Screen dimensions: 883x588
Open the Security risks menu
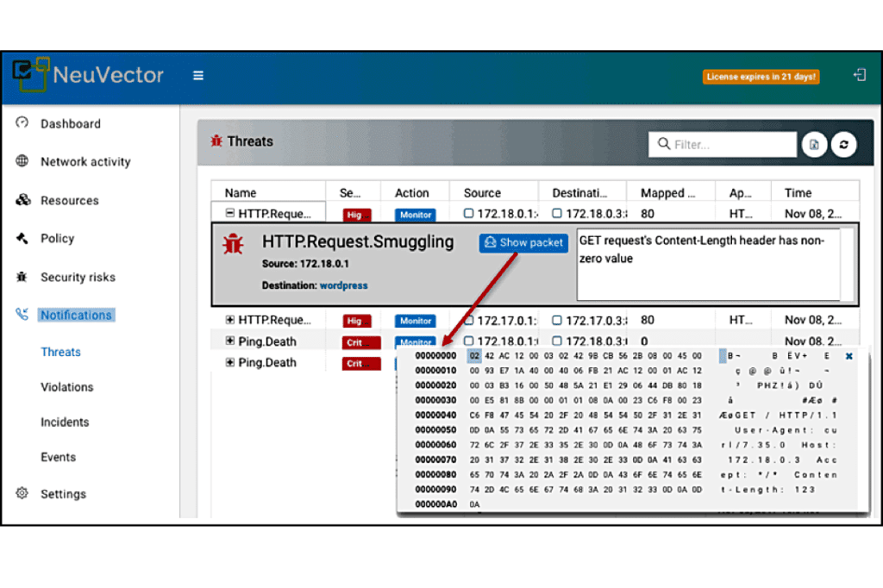pos(78,277)
